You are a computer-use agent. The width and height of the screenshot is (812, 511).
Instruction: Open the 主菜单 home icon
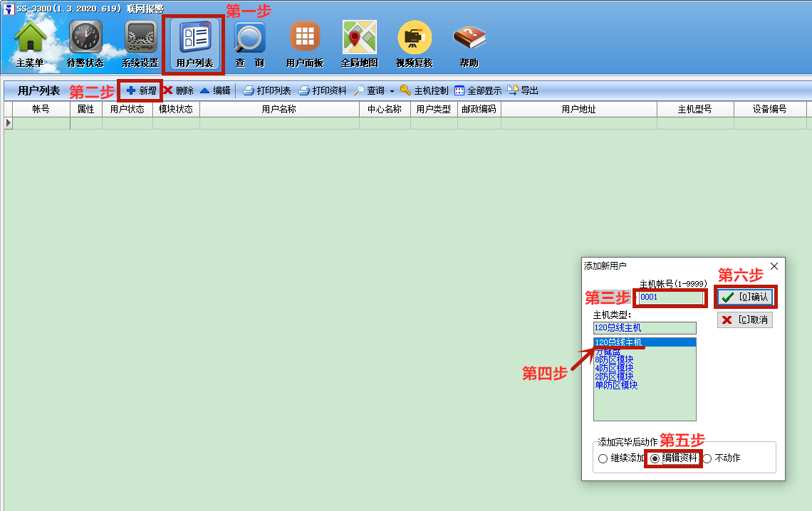pyautogui.click(x=31, y=38)
